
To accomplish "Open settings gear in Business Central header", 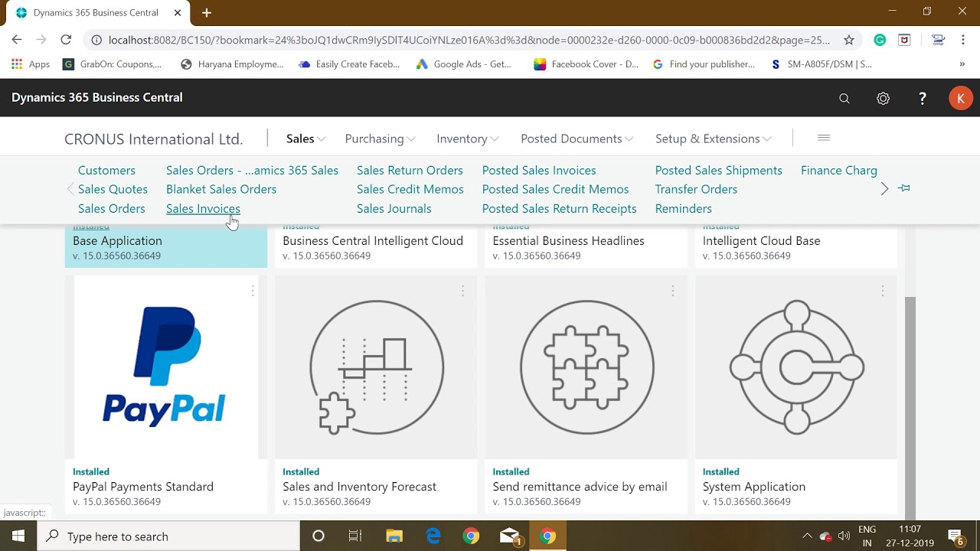I will tap(884, 98).
